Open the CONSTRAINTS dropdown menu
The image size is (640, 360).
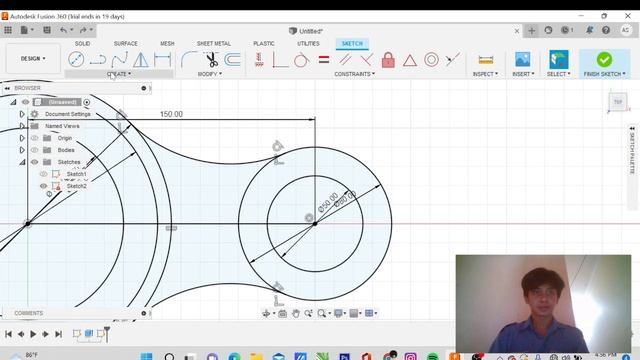[354, 74]
